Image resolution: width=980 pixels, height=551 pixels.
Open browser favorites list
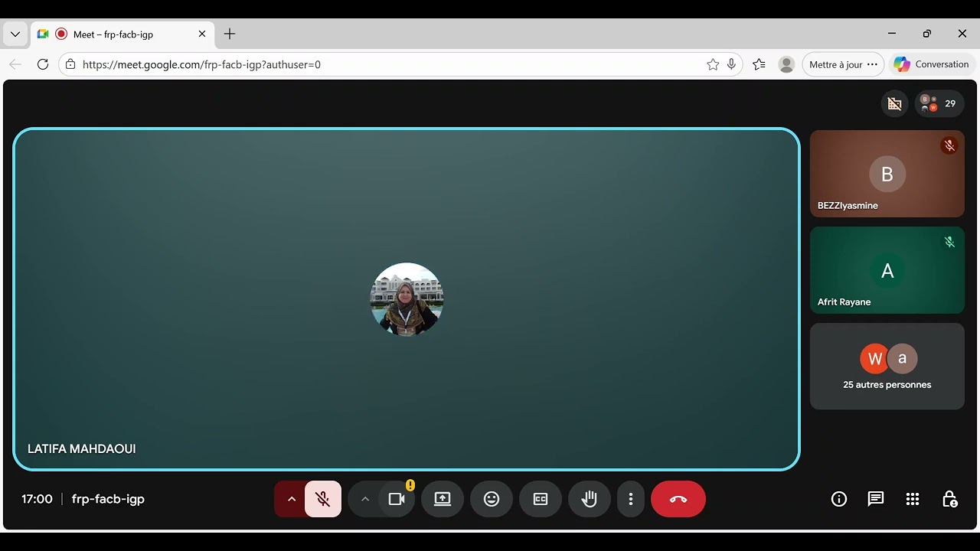point(759,64)
